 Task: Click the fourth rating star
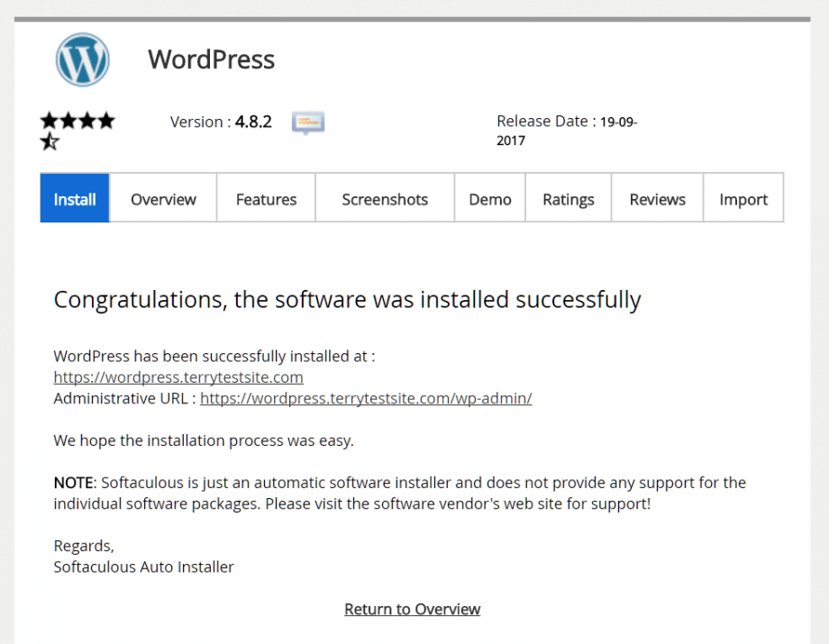click(x=107, y=119)
